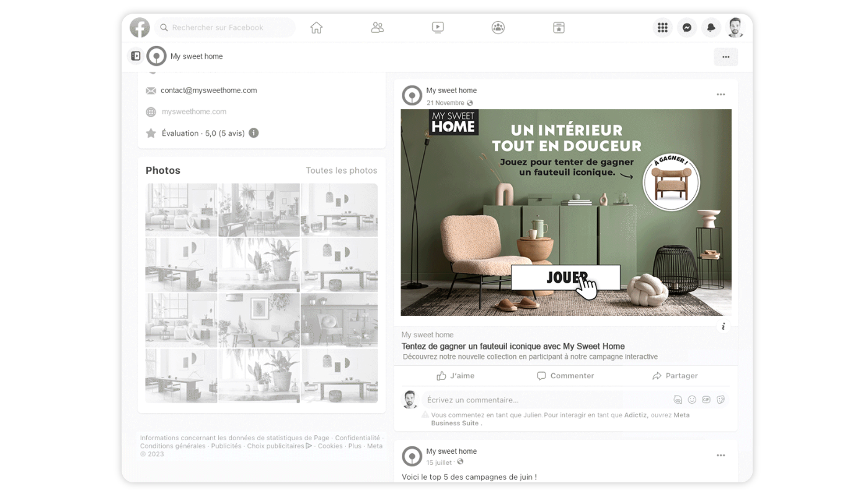Click the Photos section heading
This screenshot has width=868, height=496.
click(x=163, y=170)
